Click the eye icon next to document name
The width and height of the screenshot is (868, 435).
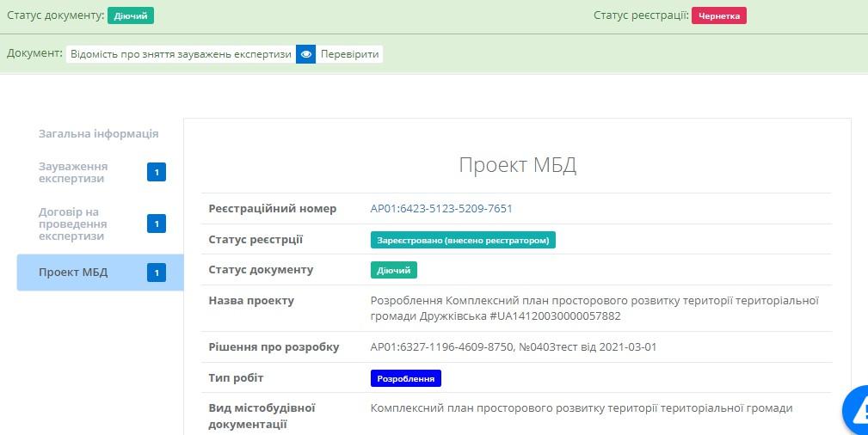(306, 54)
